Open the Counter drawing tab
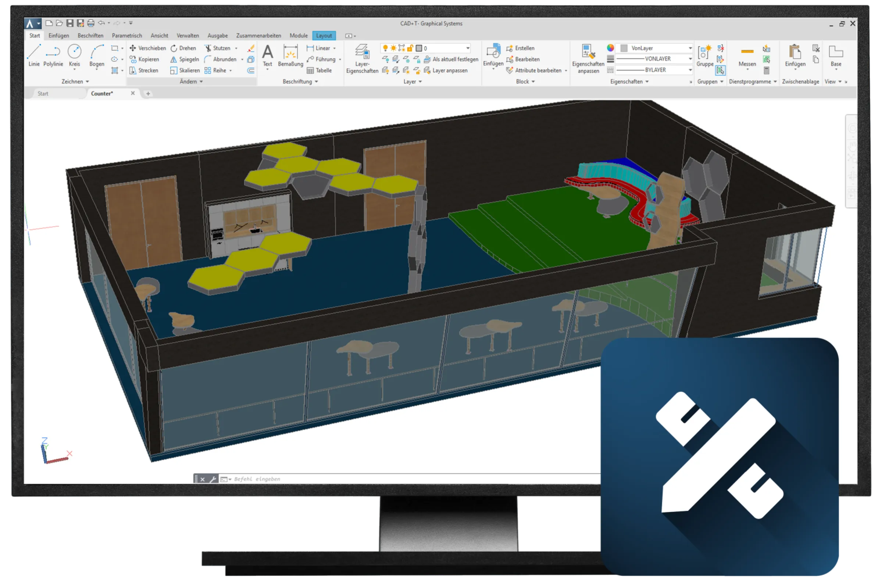 (102, 93)
